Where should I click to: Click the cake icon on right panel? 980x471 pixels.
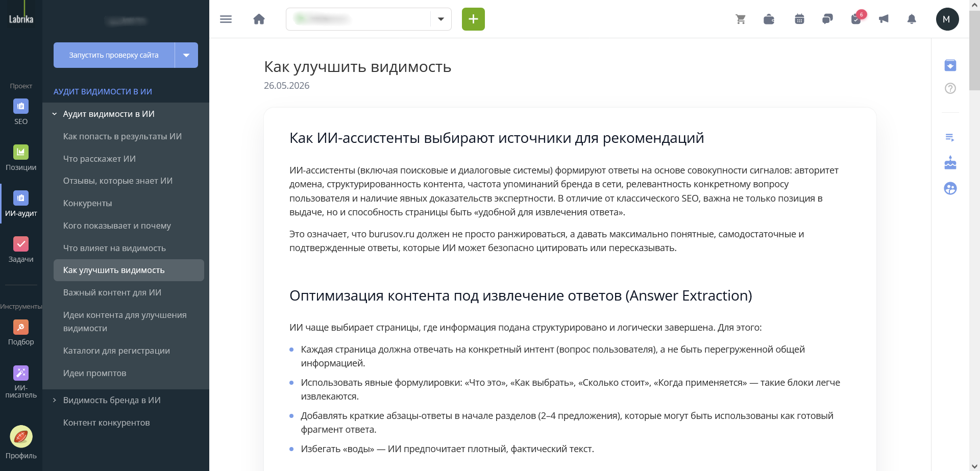[x=950, y=163]
